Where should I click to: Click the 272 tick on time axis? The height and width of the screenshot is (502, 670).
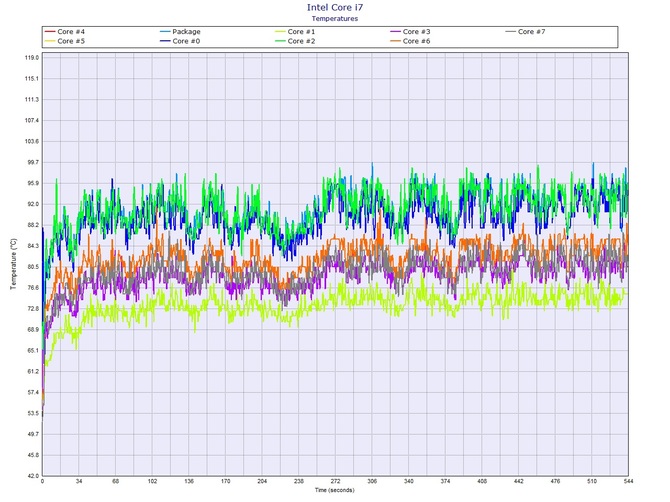335,482
